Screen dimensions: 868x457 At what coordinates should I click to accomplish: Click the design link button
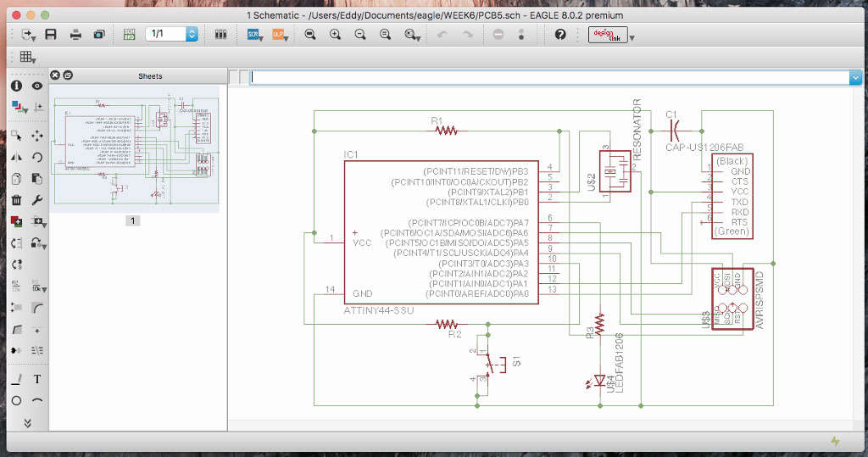tap(609, 35)
